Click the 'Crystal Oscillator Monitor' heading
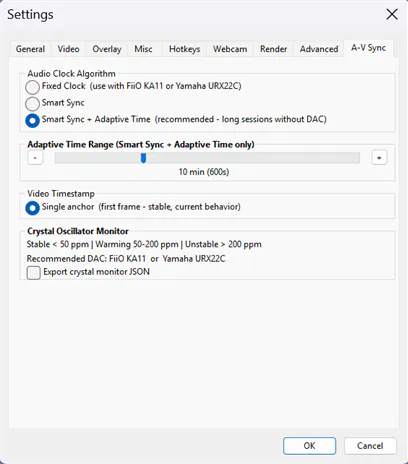The image size is (408, 464). (x=78, y=231)
